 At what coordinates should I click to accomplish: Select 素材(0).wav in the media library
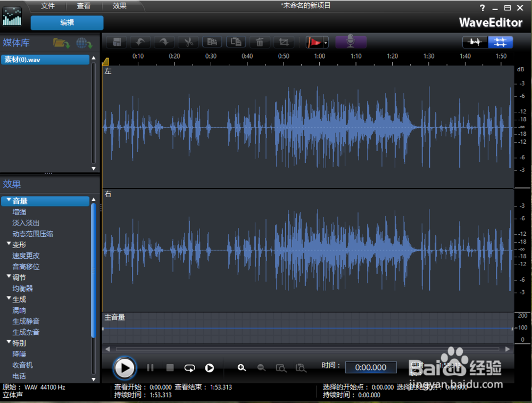45,60
